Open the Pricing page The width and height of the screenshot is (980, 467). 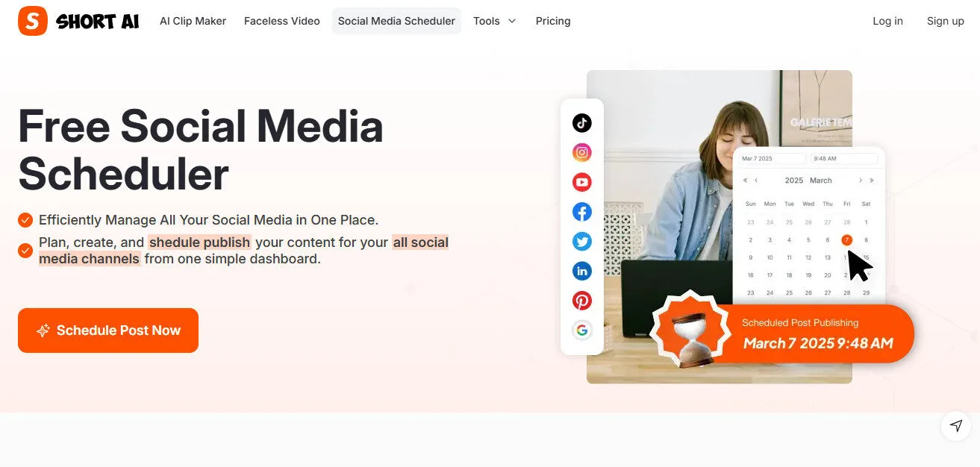552,21
